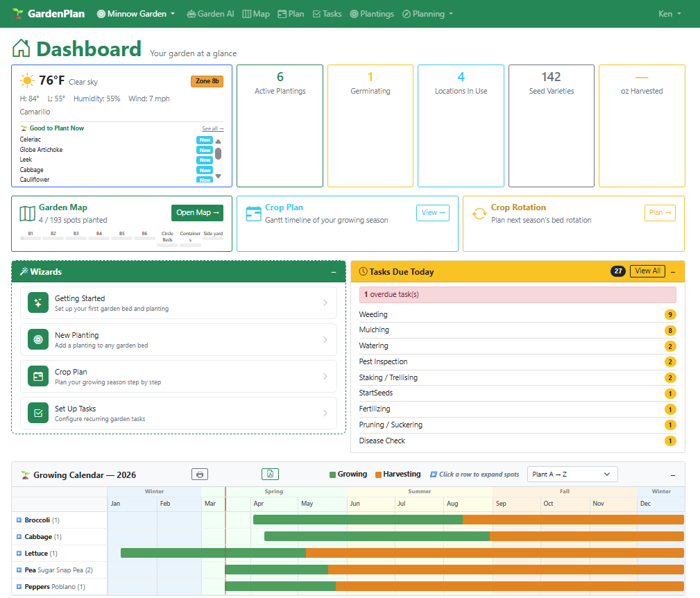The height and width of the screenshot is (598, 700).
Task: Click the Open Map button
Action: (x=197, y=213)
